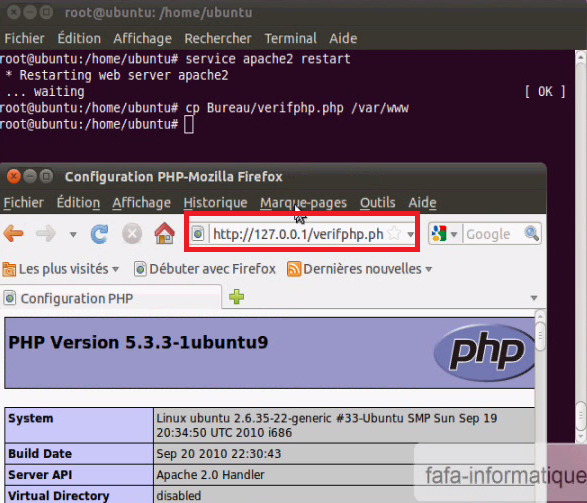
Task: Click the disabled value for Virtual Directory
Action: click(x=179, y=496)
